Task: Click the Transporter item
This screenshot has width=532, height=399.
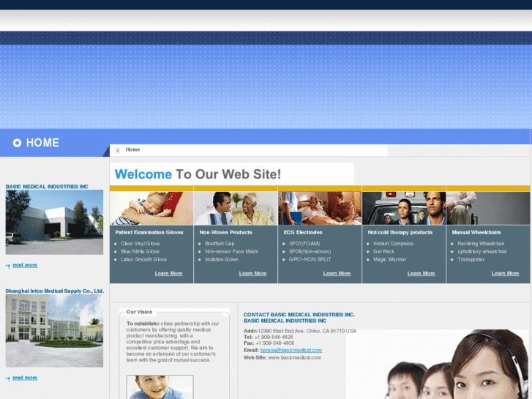Action: point(471,259)
